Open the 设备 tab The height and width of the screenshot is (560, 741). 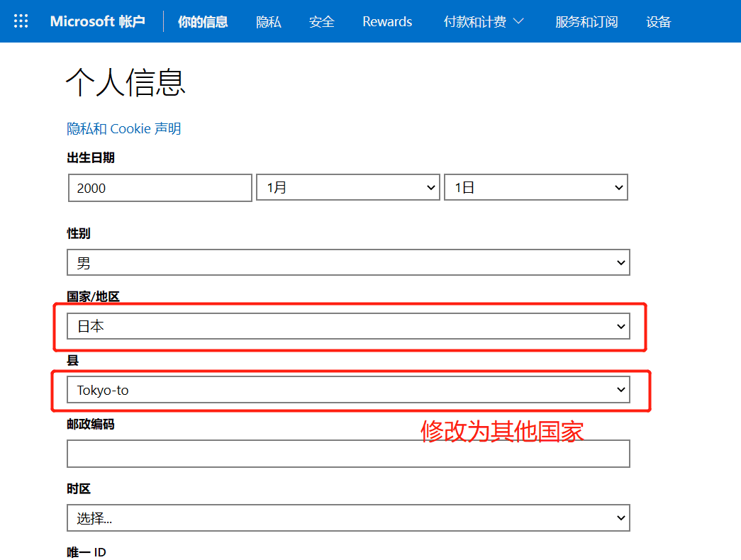tap(659, 21)
